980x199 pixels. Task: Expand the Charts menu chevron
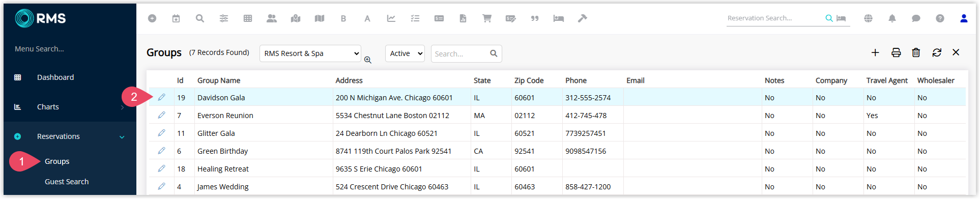123,107
